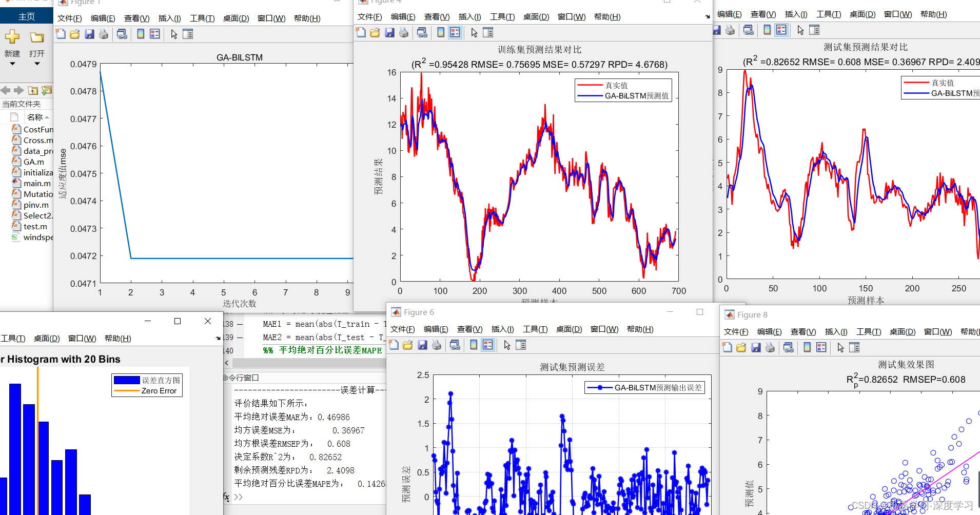
Task: Switch to the 主页 ribbon tab
Action: click(x=27, y=16)
